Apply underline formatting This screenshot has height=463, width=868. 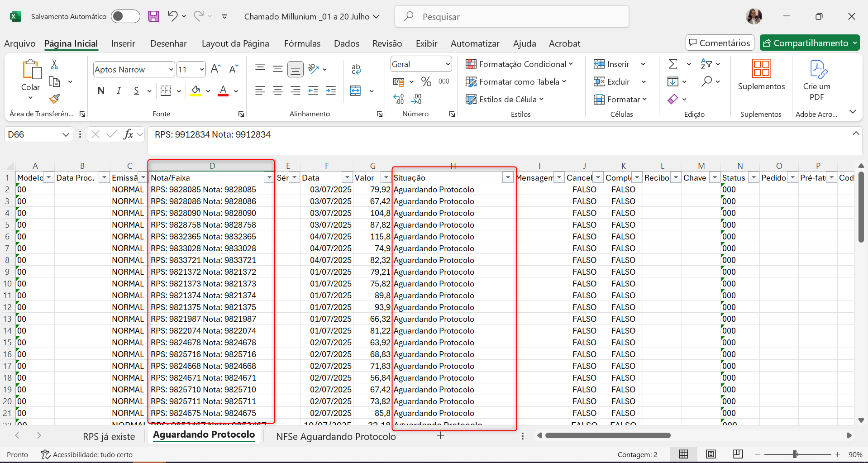tap(136, 91)
